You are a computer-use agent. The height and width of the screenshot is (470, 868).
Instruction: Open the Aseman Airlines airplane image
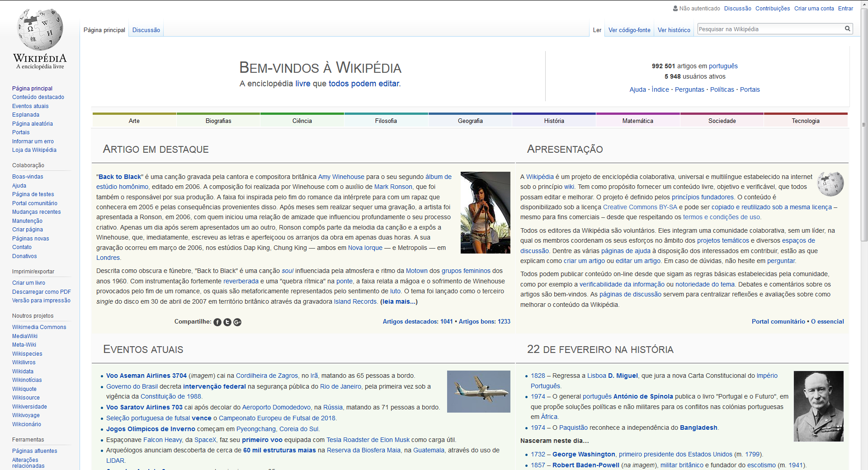[x=478, y=391]
